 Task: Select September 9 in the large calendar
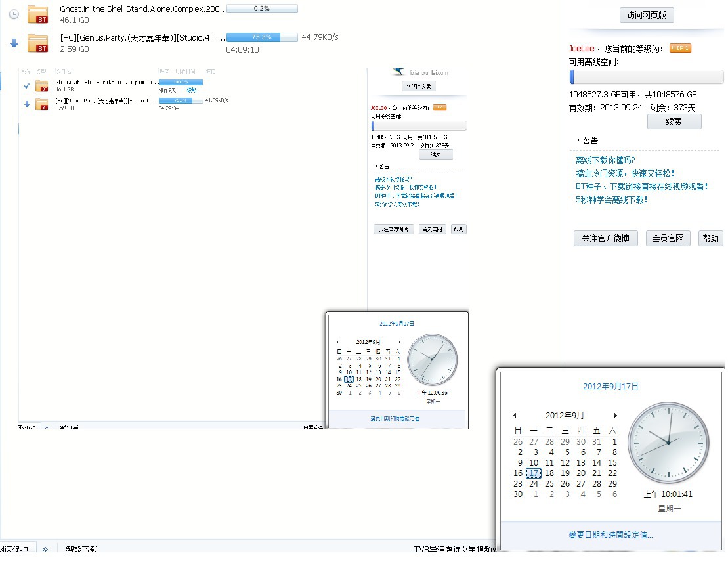(520, 462)
